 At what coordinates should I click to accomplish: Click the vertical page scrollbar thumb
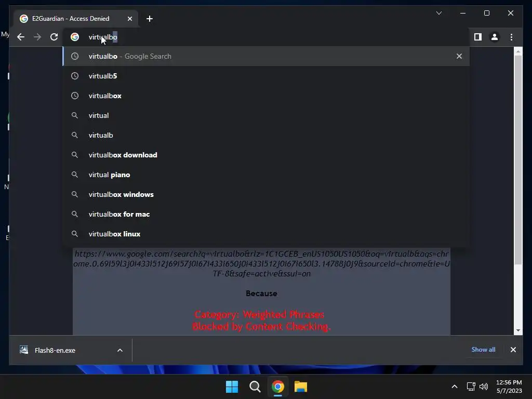coord(518,159)
